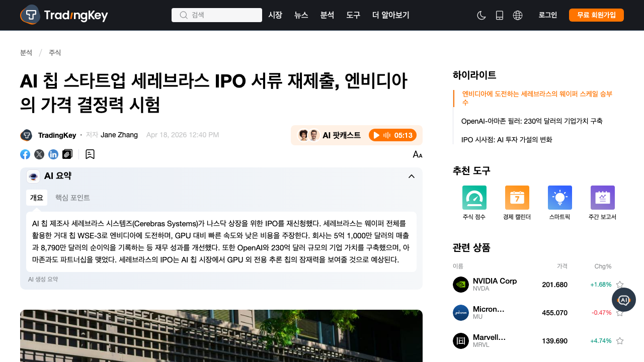Click the search field 검색
The height and width of the screenshot is (362, 644).
[x=217, y=15]
